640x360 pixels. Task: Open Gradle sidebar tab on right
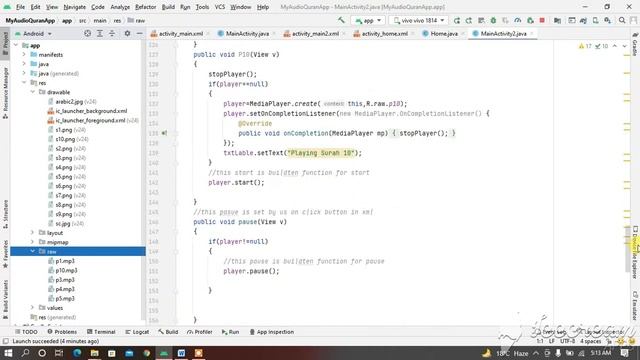click(635, 44)
